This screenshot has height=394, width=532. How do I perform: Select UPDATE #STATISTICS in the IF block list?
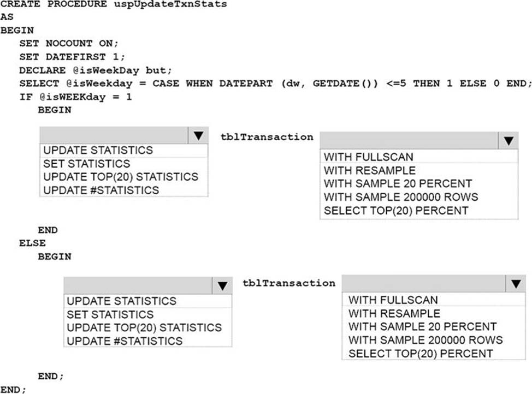coord(101,190)
